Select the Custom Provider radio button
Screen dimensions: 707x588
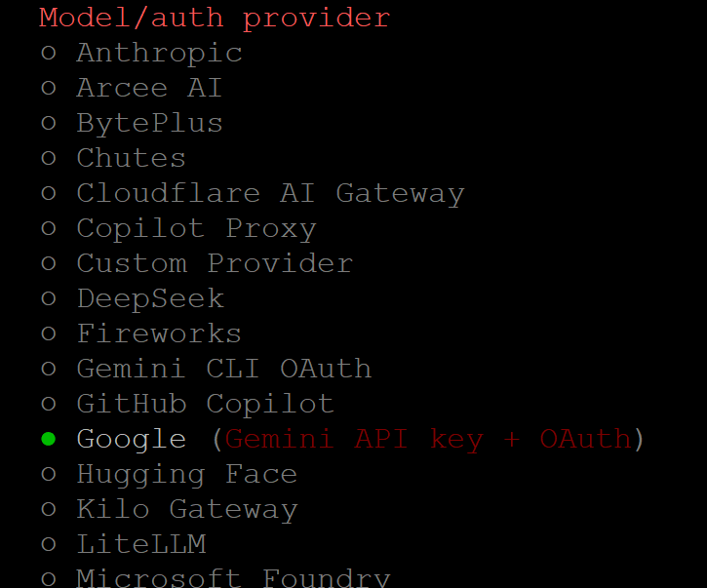[x=49, y=264]
